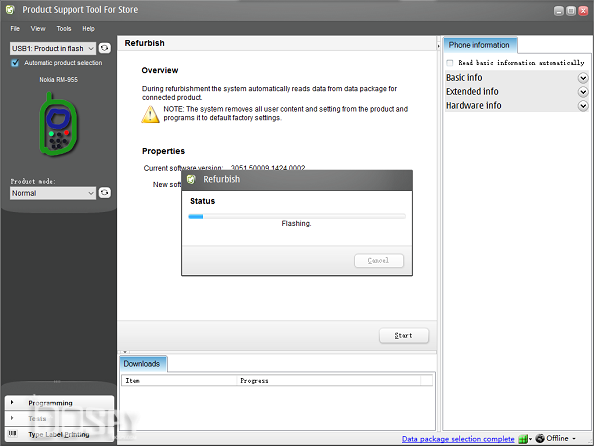594x446 pixels.
Task: Click the Cancel button in Refurbish dialog
Action: 379,261
